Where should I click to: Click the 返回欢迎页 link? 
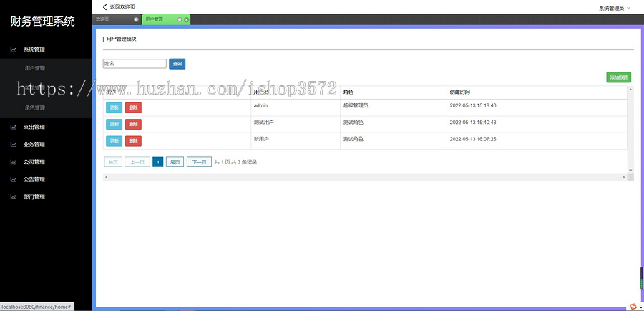coord(122,7)
